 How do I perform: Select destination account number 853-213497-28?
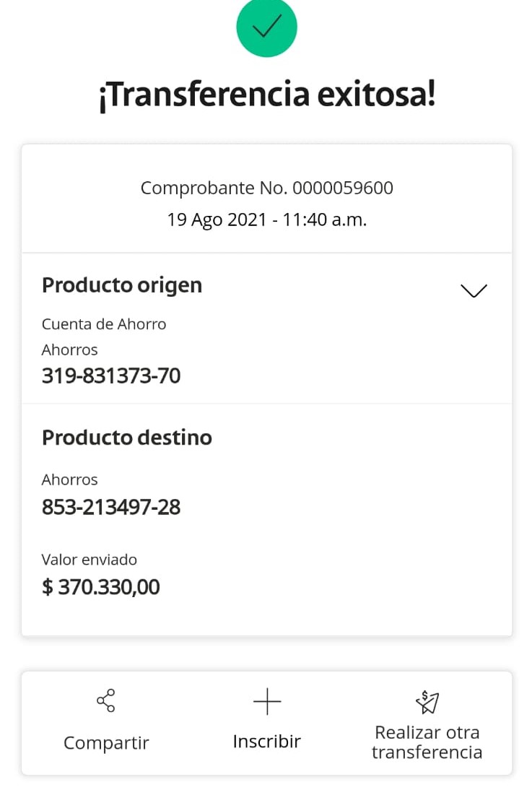point(111,508)
